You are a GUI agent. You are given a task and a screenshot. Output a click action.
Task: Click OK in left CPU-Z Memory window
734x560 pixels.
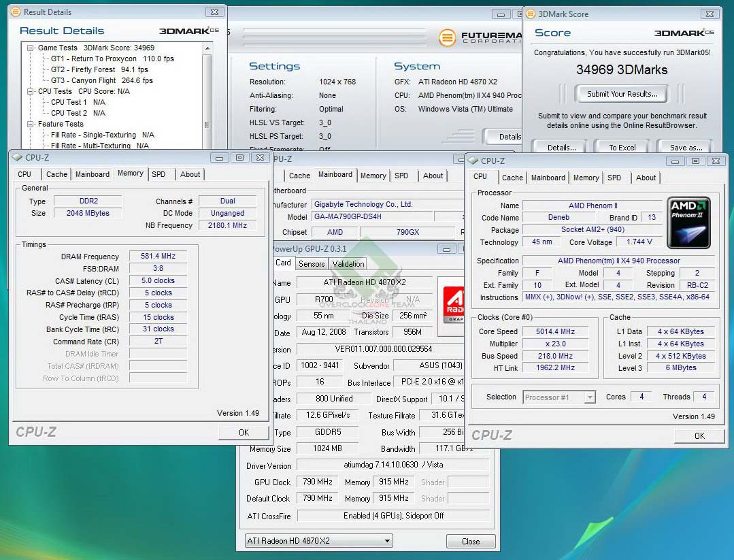pyautogui.click(x=244, y=433)
